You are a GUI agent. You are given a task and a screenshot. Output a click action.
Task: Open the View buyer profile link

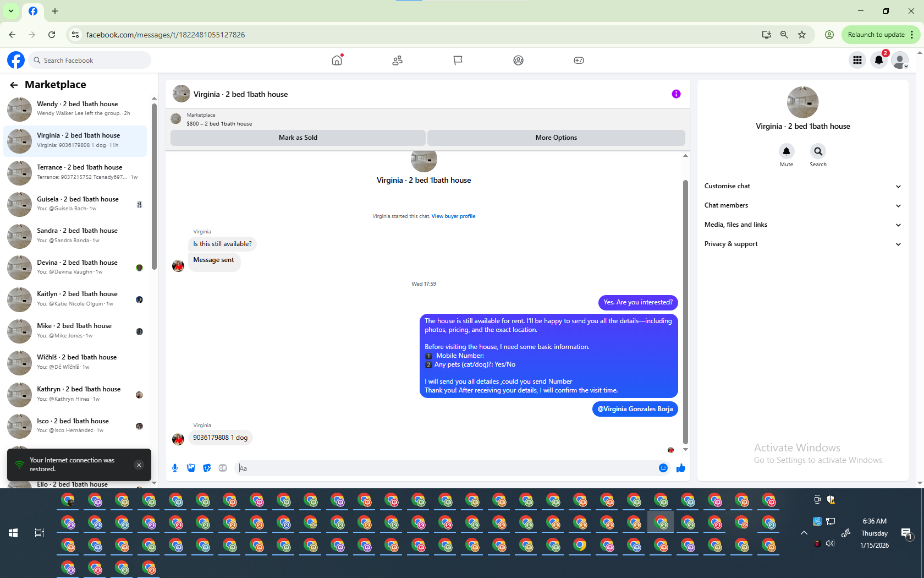point(453,216)
